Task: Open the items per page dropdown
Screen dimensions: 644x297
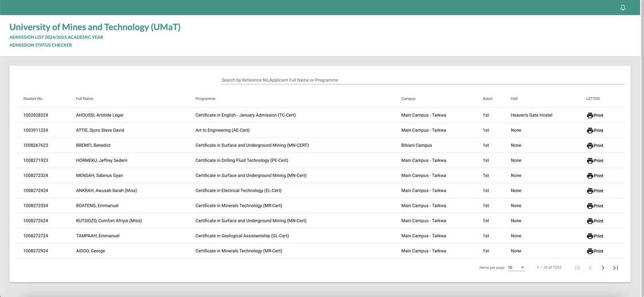Action: pyautogui.click(x=516, y=268)
